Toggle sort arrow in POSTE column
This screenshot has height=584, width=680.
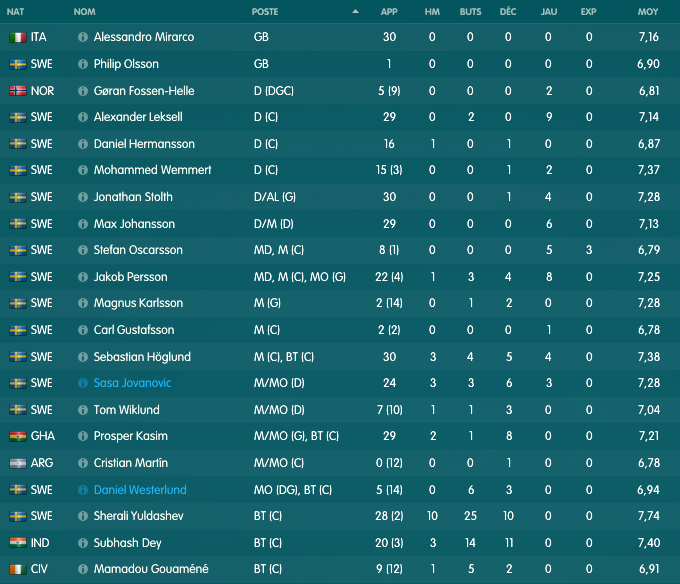(x=355, y=12)
